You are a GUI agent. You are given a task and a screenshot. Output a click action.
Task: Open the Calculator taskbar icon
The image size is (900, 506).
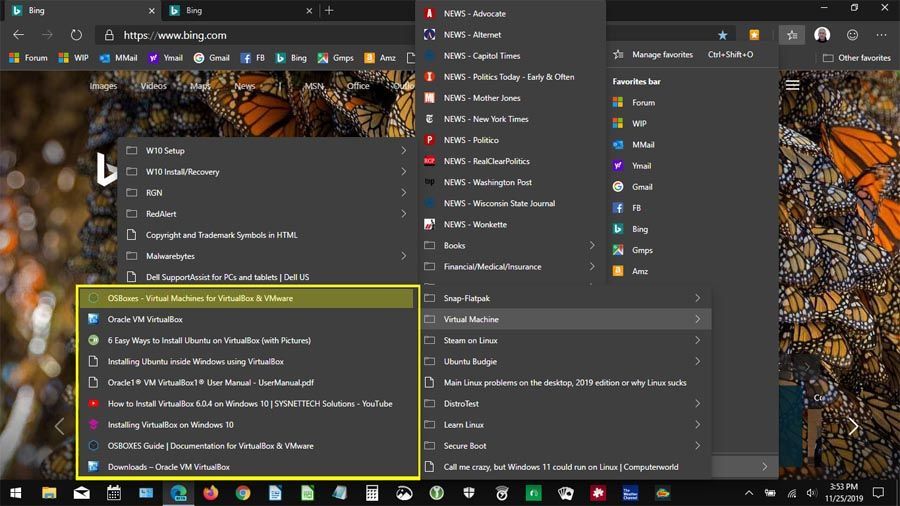pyautogui.click(x=372, y=493)
